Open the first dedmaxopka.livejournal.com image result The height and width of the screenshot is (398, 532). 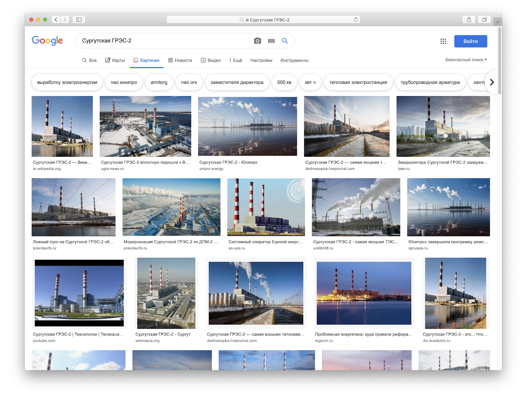click(x=347, y=126)
